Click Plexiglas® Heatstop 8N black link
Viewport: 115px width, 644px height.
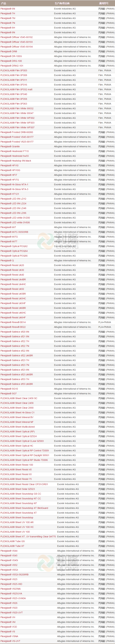(16, 161)
